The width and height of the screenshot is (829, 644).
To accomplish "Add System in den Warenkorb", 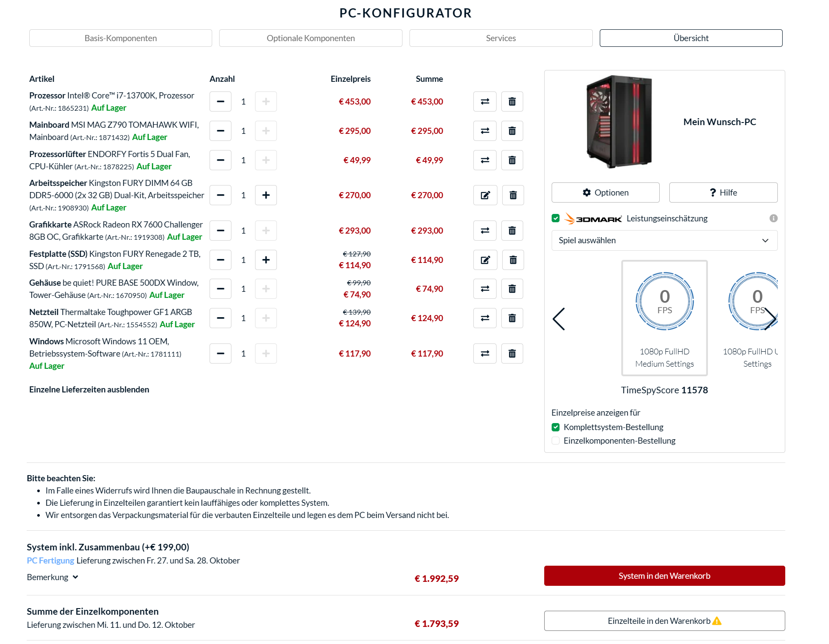I will point(665,576).
